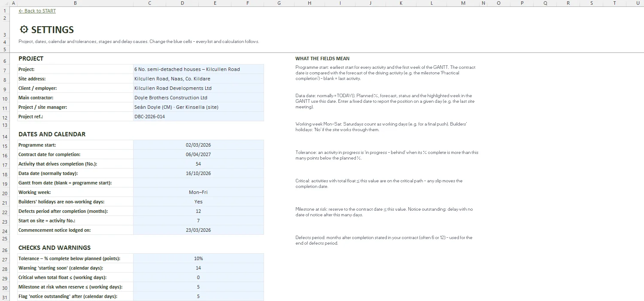Select column B header
This screenshot has height=301, width=644.
pyautogui.click(x=75, y=3)
